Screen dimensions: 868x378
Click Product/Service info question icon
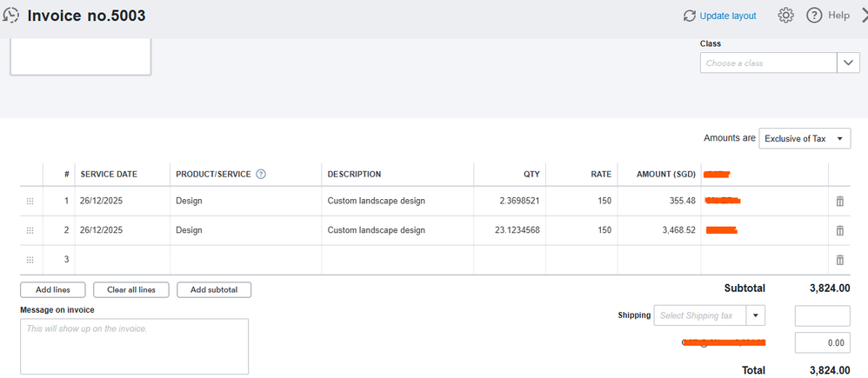coord(261,174)
